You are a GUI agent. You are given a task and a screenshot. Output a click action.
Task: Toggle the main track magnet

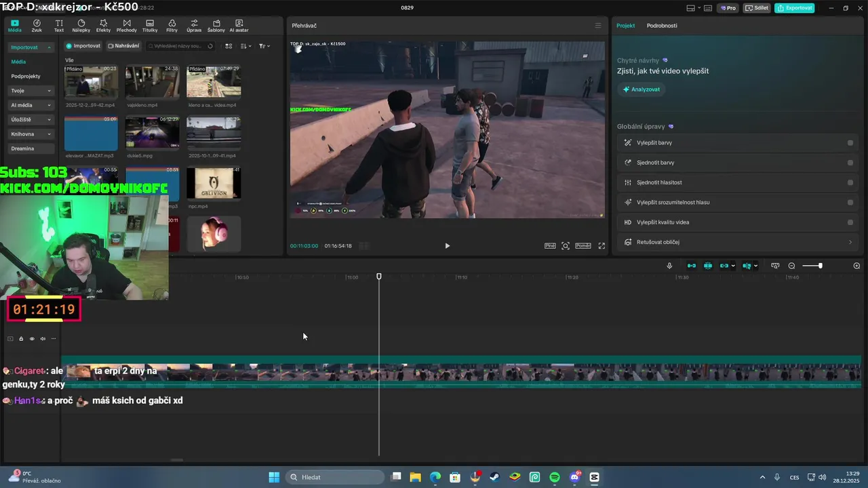coord(692,266)
